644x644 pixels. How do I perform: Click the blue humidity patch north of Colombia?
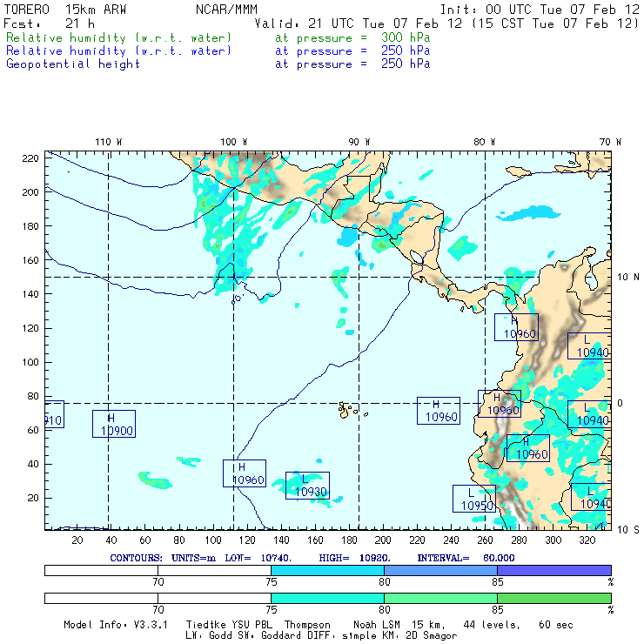pos(528,213)
